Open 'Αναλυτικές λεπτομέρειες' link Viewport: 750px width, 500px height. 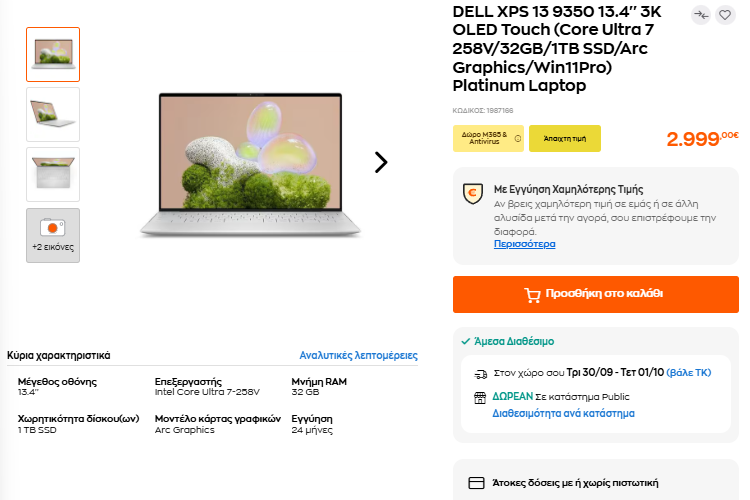pos(358,355)
